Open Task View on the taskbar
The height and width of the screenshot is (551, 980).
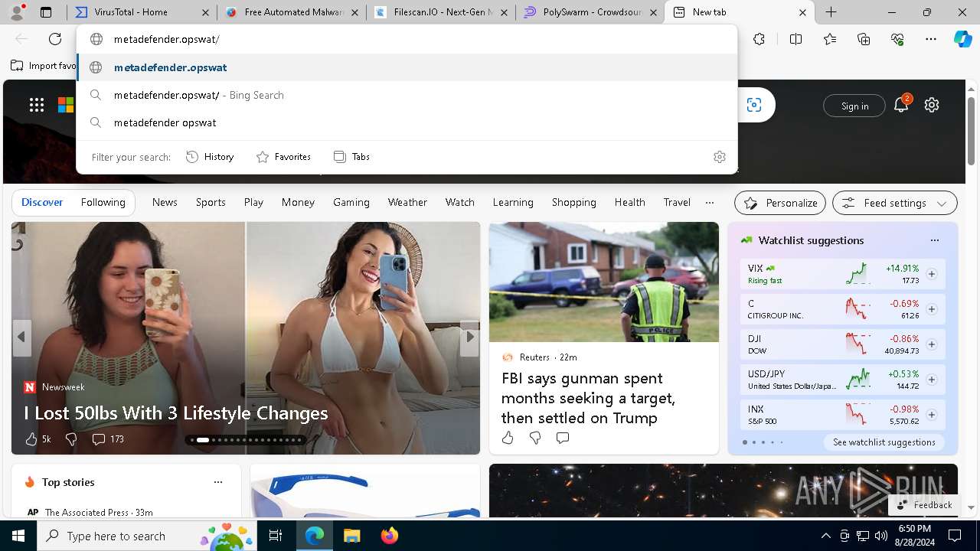pyautogui.click(x=276, y=536)
